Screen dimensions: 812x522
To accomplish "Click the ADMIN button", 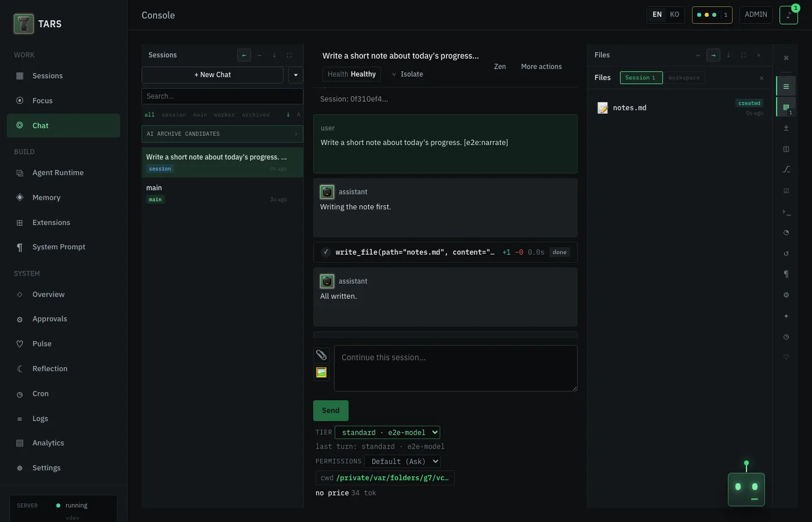I will 756,14.
